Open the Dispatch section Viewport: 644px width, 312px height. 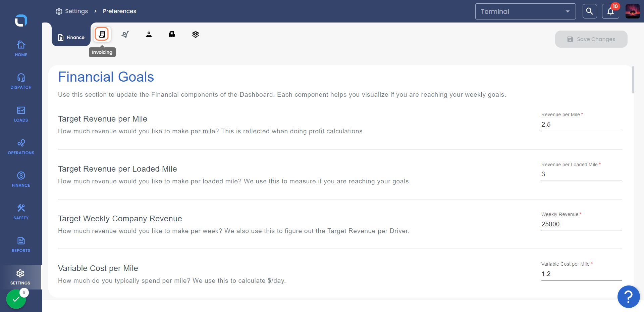[21, 81]
